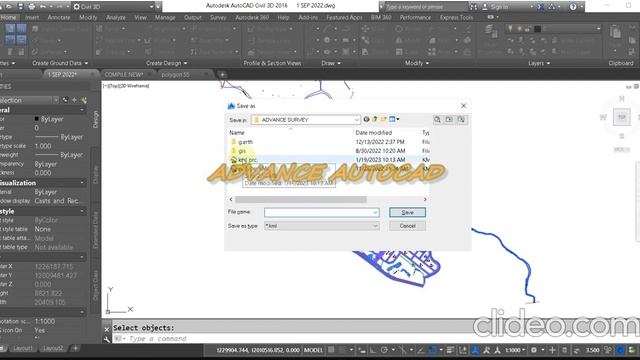This screenshot has height=360, width=640.
Task: Open new drawing tab with plus icon
Action: 222,75
